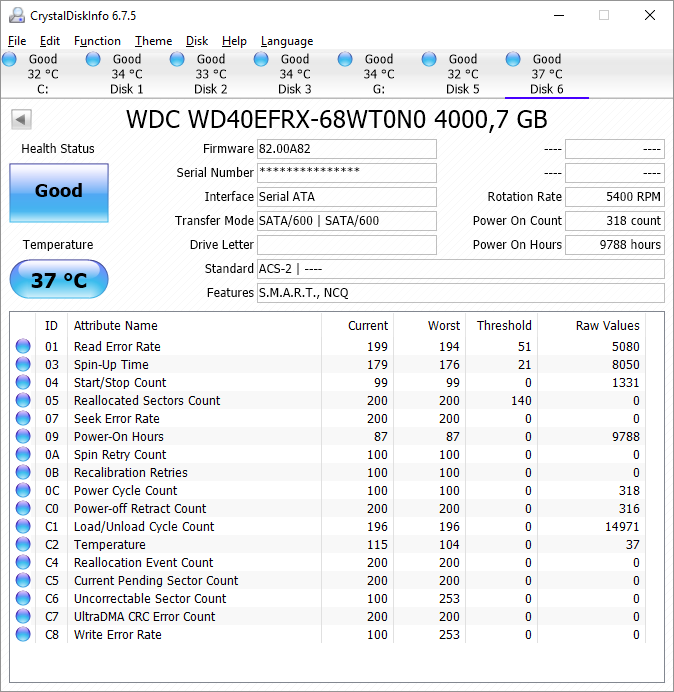Go to previous disk with left arrow
The width and height of the screenshot is (674, 692).
21,119
